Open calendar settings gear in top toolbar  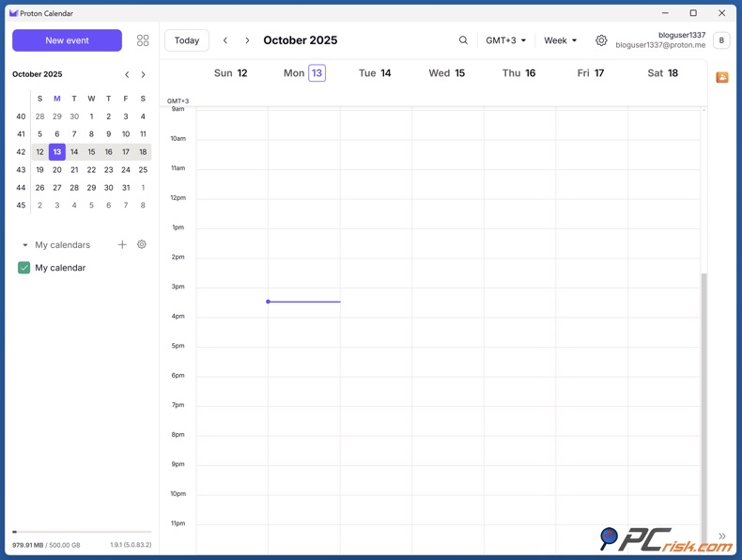click(x=601, y=40)
